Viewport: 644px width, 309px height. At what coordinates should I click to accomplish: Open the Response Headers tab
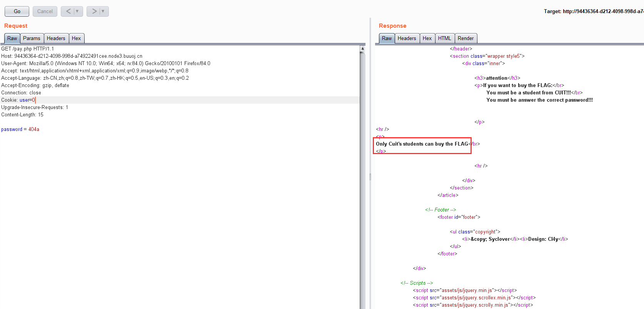407,38
